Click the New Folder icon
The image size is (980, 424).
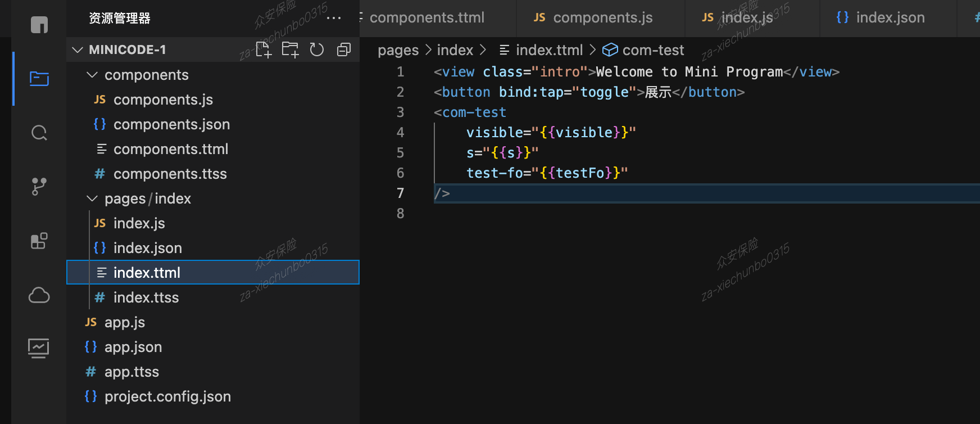[x=290, y=50]
